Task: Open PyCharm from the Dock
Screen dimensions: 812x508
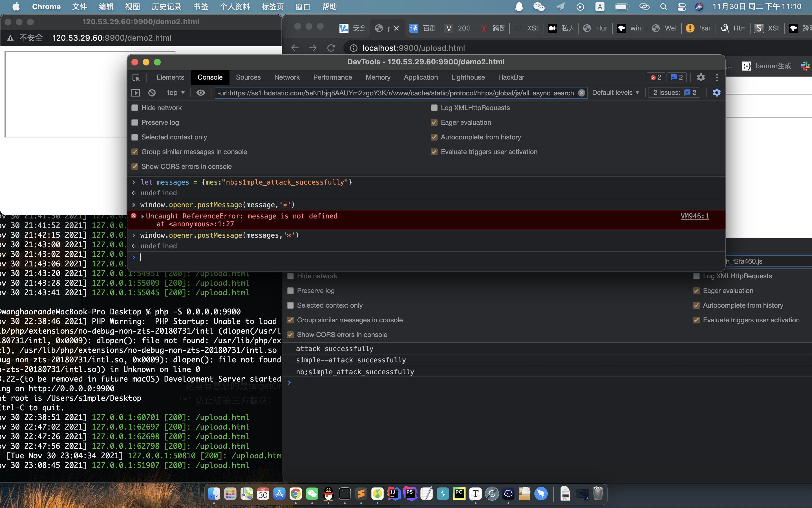Action: [x=459, y=494]
